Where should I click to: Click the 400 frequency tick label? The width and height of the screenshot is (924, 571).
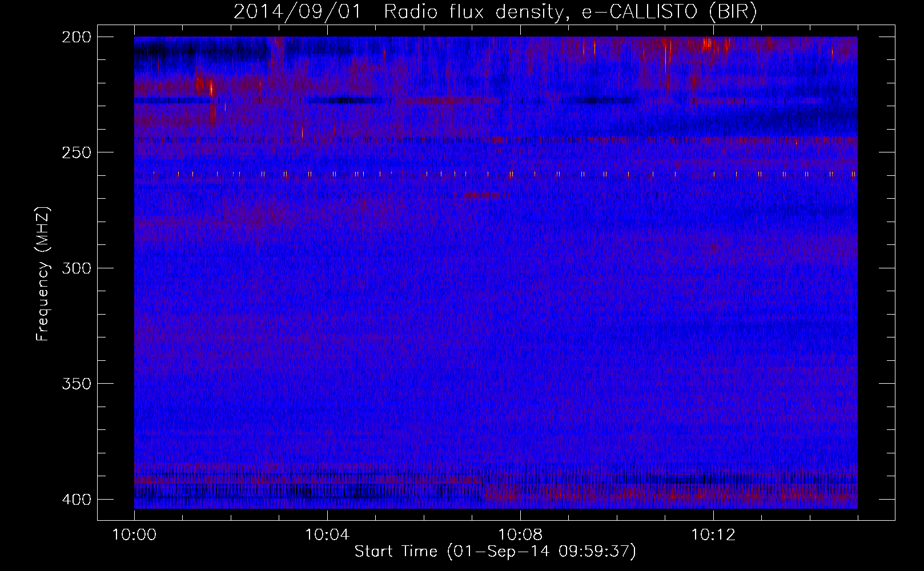tap(76, 500)
